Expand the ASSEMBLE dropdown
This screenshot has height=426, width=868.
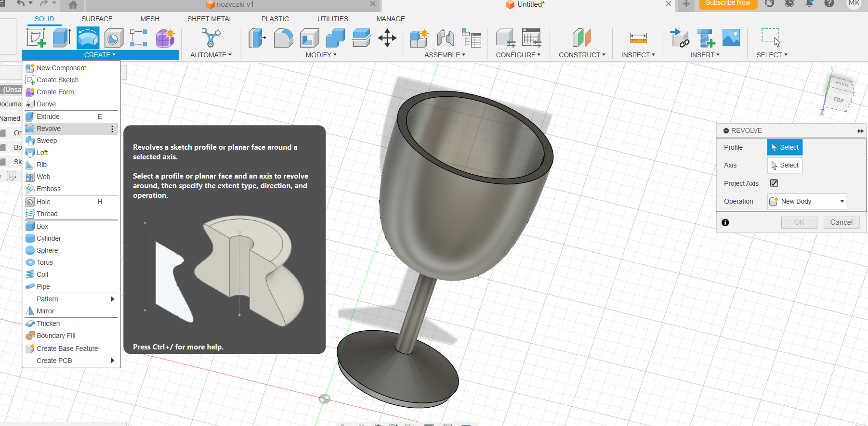click(x=445, y=55)
